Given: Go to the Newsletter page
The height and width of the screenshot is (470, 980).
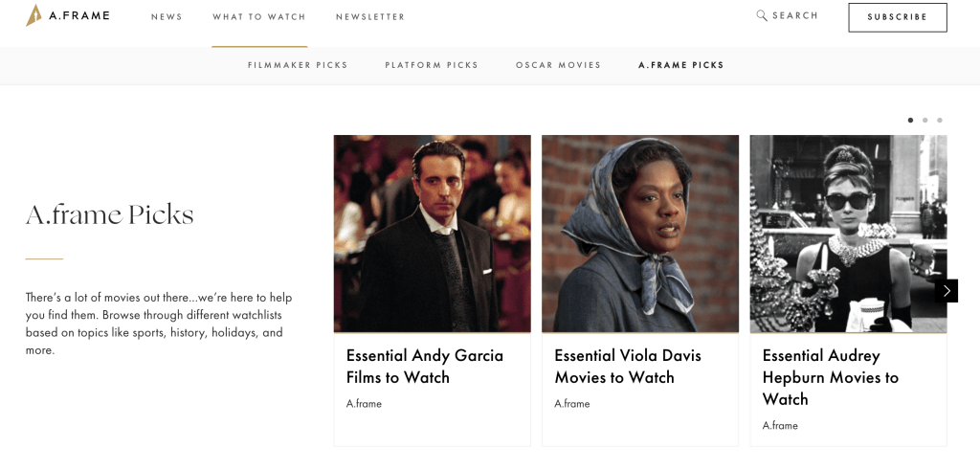Looking at the screenshot, I should [370, 17].
